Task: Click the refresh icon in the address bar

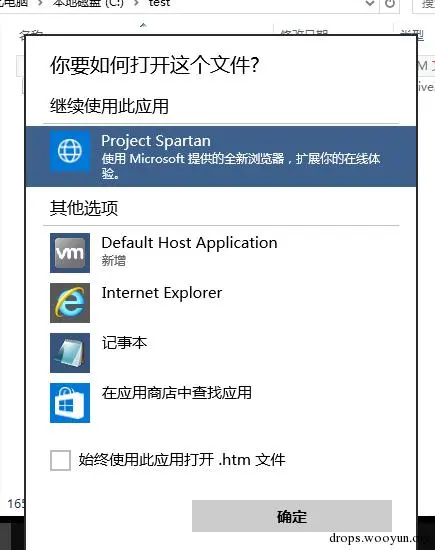Action: pyautogui.click(x=390, y=4)
